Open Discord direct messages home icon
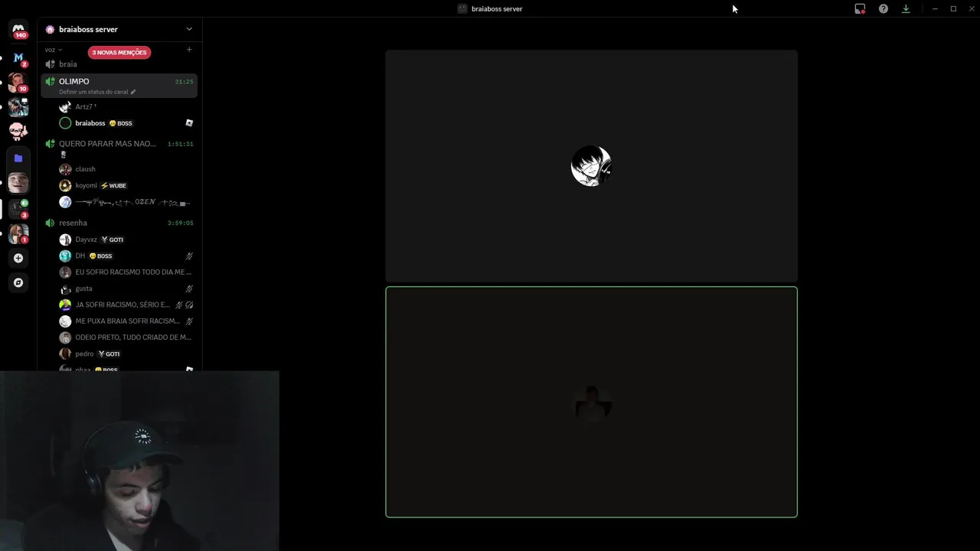Screen dimensions: 980x551 tap(18, 30)
